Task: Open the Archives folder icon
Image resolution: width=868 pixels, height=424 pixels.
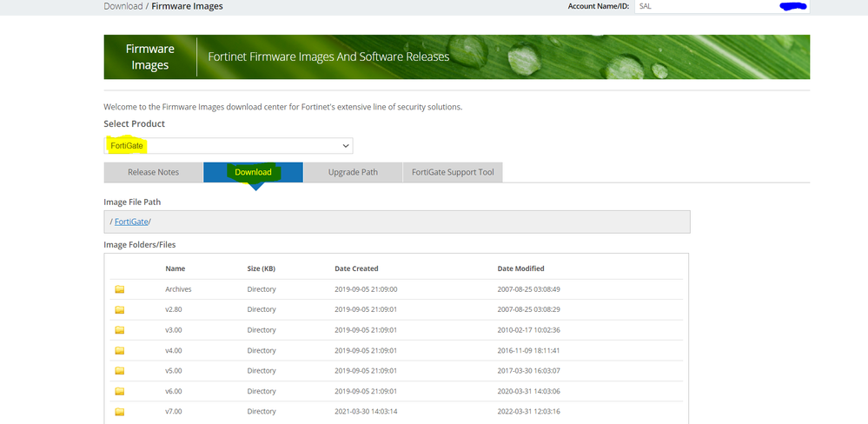Action: pos(120,289)
